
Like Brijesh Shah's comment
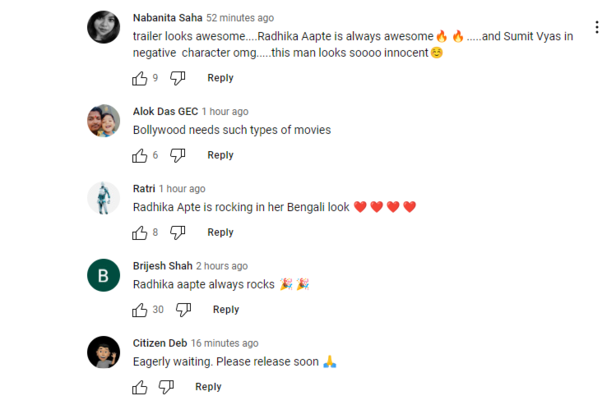[139, 310]
